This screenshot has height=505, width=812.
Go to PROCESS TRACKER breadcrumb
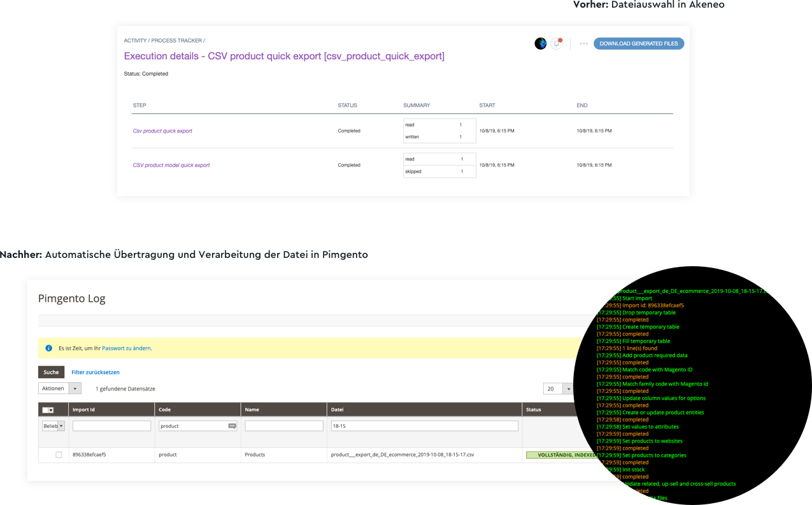pos(176,41)
